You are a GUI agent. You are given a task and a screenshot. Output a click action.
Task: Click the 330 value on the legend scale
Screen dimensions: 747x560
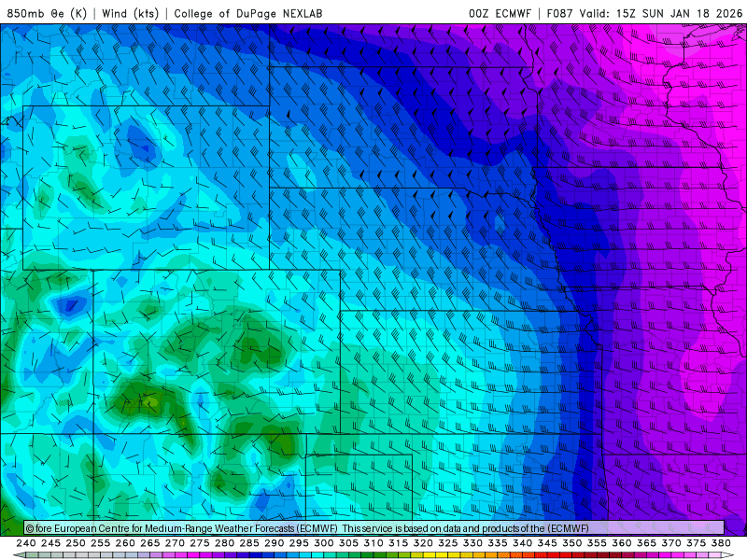[x=472, y=543]
